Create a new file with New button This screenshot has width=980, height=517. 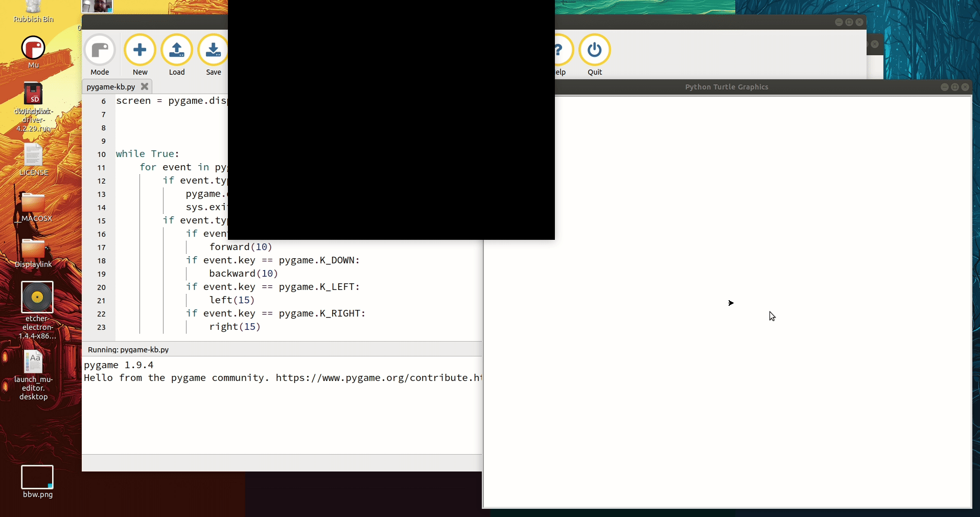click(140, 55)
